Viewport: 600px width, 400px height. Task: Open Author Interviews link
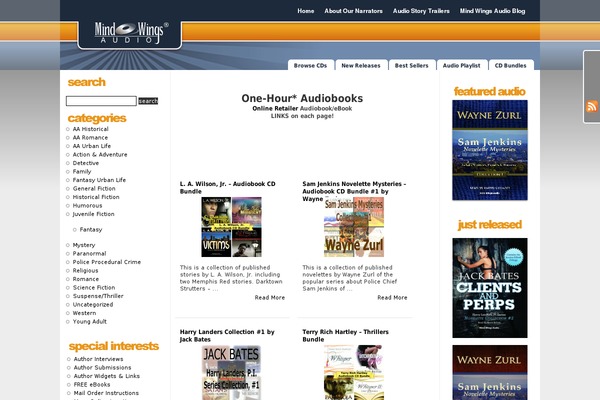pos(98,359)
